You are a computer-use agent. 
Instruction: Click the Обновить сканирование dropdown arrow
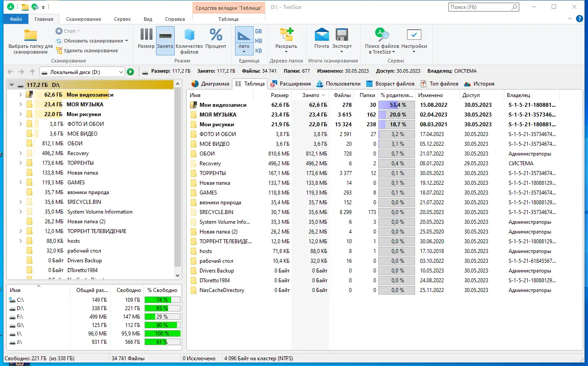coord(126,41)
